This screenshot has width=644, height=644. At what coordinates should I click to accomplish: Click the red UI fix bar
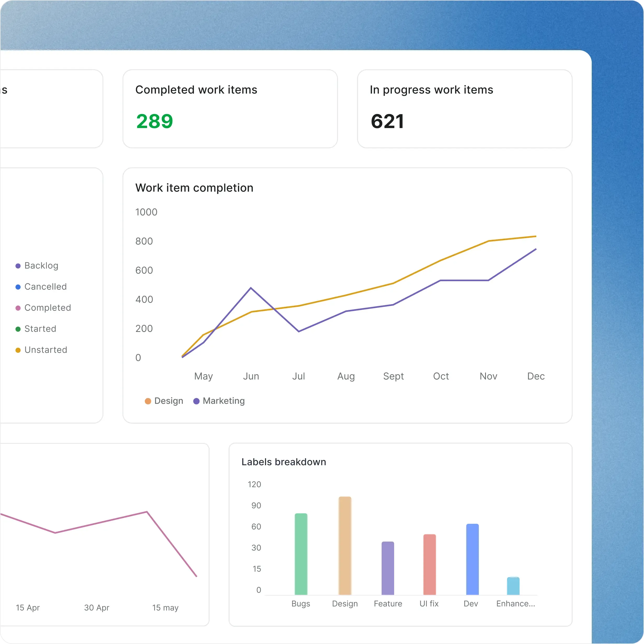[x=430, y=564]
